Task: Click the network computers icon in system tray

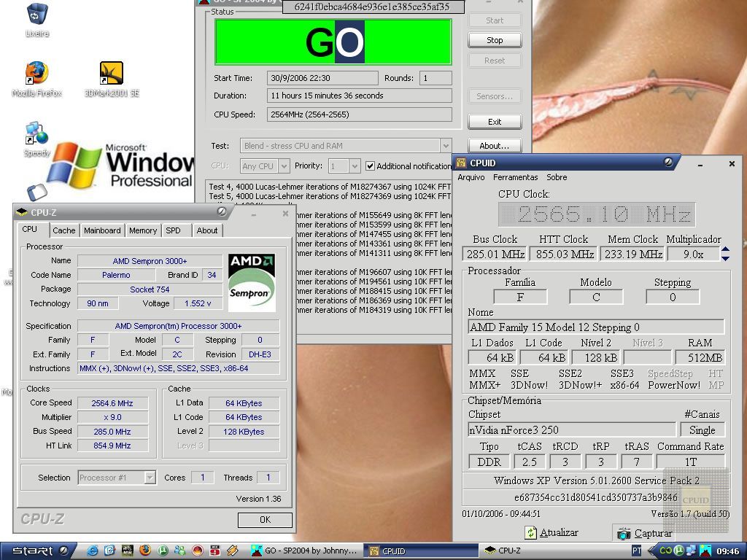Action: (691, 551)
